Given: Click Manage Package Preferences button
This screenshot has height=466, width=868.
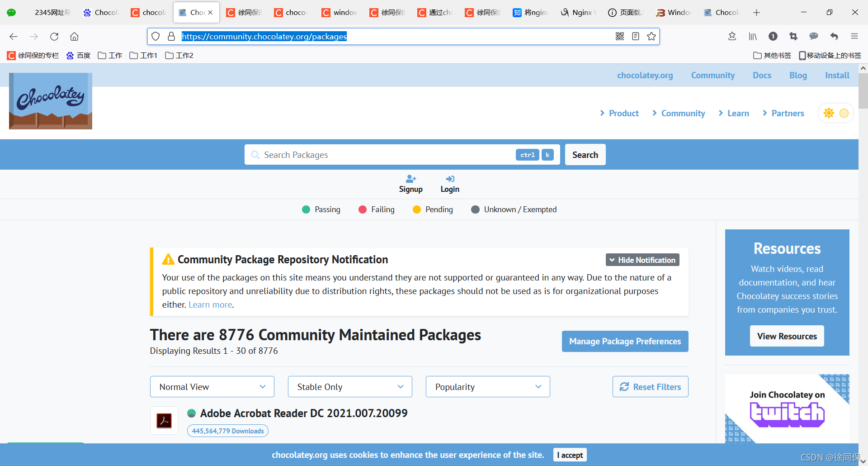Looking at the screenshot, I should [625, 341].
